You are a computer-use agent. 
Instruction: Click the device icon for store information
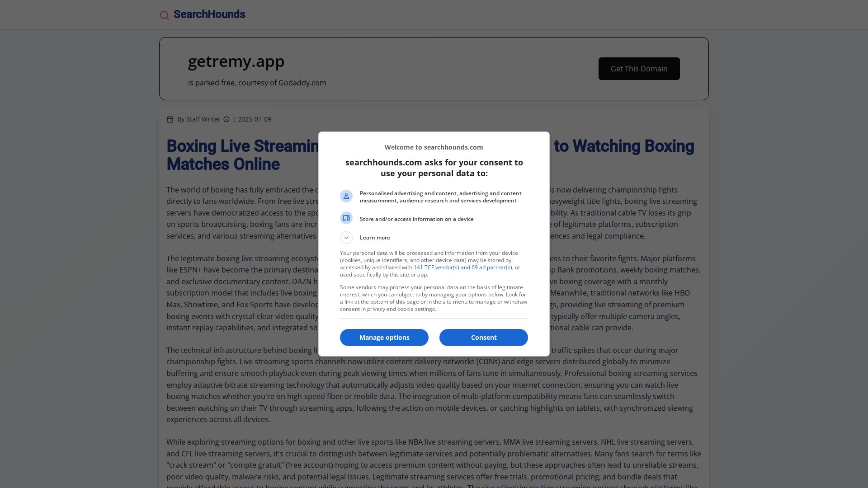pyautogui.click(x=346, y=218)
